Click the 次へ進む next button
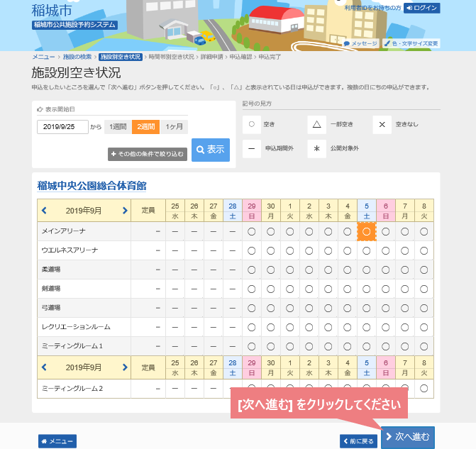476x449 pixels. [x=408, y=437]
